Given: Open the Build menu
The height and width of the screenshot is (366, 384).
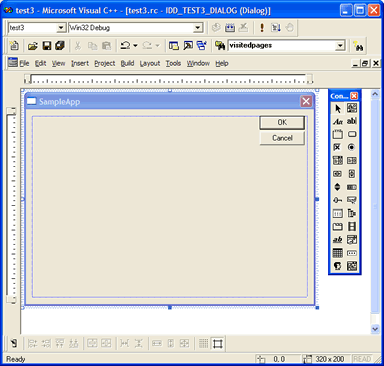Looking at the screenshot, I should (127, 63).
